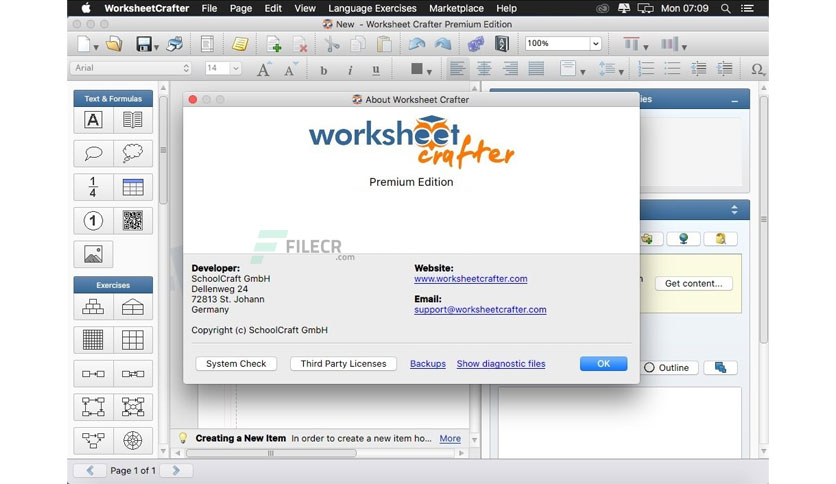Collapse the top right panel with minus
The height and width of the screenshot is (484, 836).
point(735,100)
